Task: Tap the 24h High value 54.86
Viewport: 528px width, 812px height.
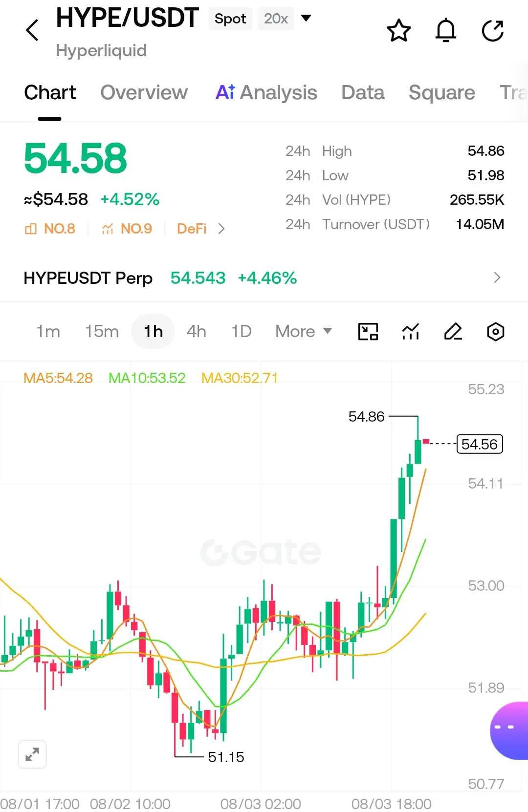Action: pyautogui.click(x=486, y=151)
